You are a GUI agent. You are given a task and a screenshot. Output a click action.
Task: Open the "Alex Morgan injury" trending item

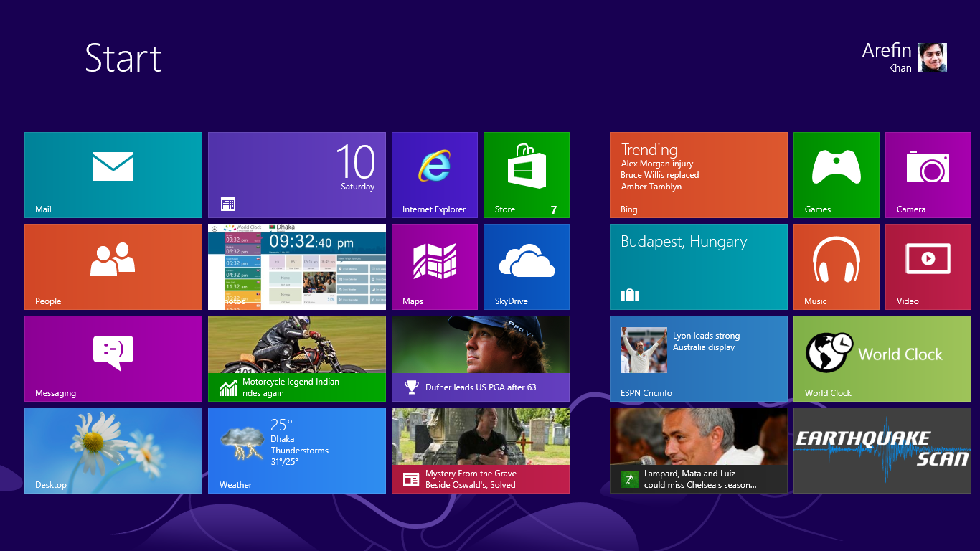coord(657,164)
